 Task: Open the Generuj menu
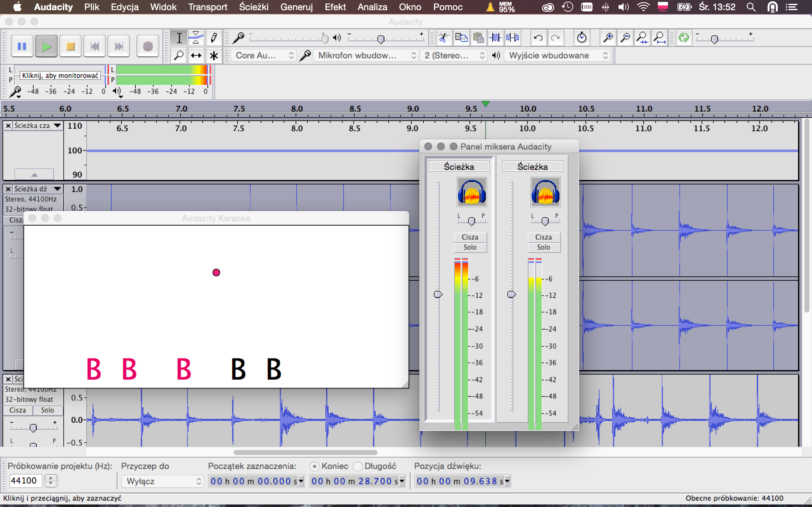click(x=296, y=7)
